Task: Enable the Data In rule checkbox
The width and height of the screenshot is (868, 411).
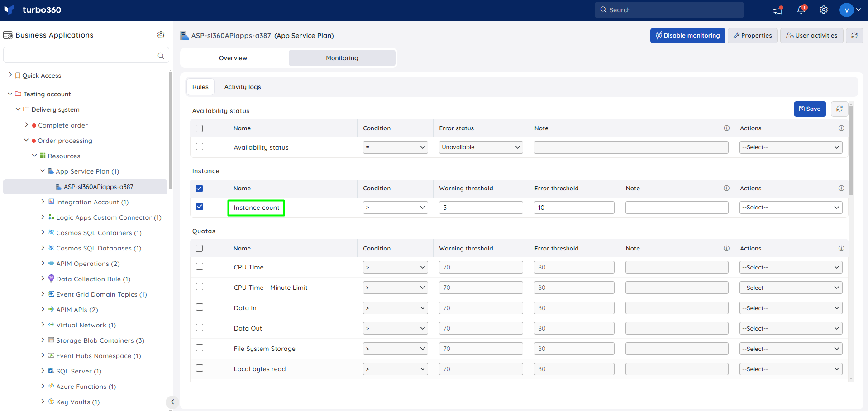Action: click(x=200, y=307)
